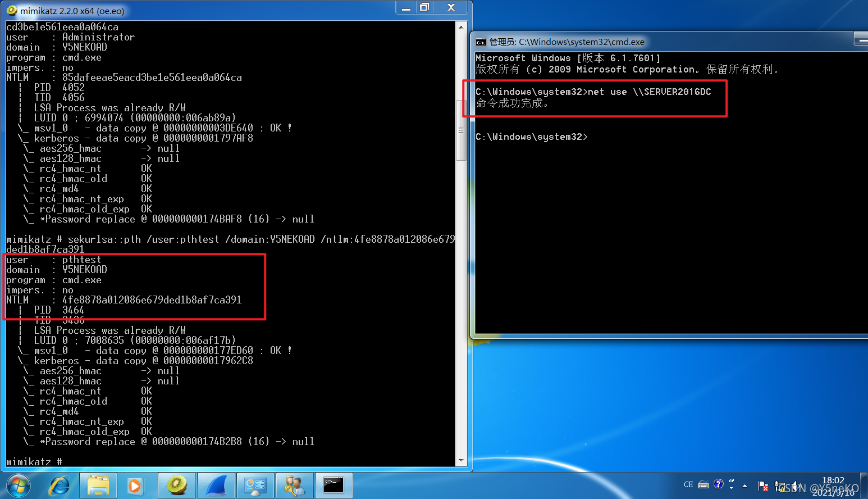Minimize the mimikatz window
This screenshot has height=499, width=868.
406,7
